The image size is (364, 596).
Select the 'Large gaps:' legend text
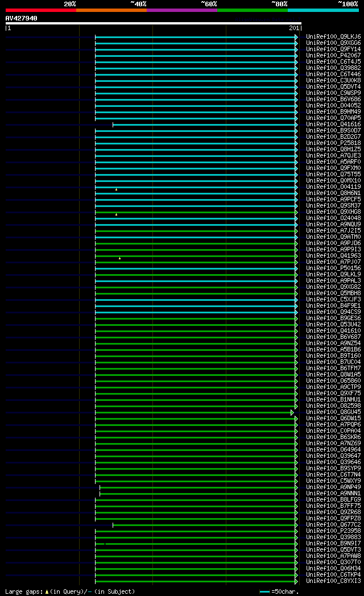[x=24, y=591]
